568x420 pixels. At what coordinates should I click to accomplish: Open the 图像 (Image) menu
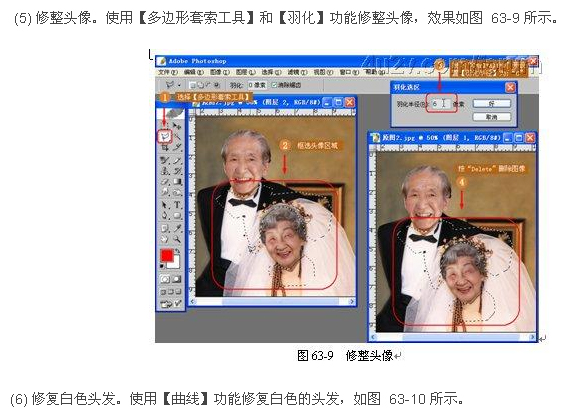coord(220,72)
